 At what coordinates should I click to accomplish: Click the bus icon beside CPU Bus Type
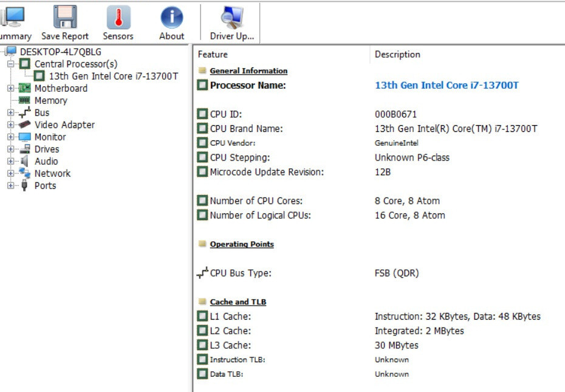tap(202, 273)
